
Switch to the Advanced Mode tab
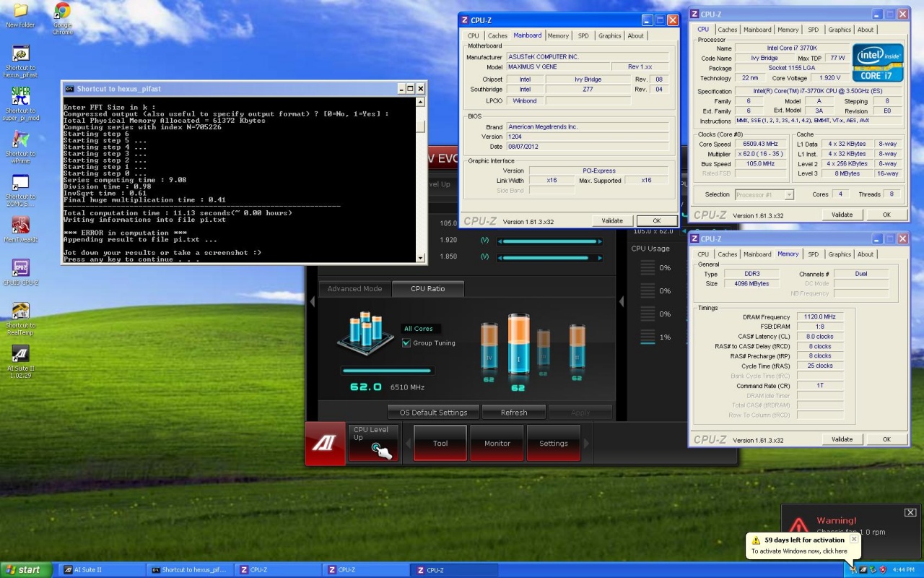pyautogui.click(x=354, y=289)
